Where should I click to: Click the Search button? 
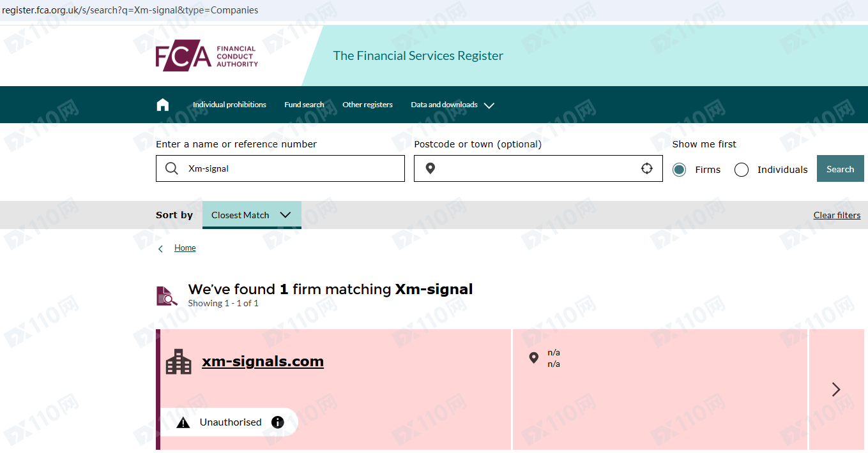click(x=840, y=168)
